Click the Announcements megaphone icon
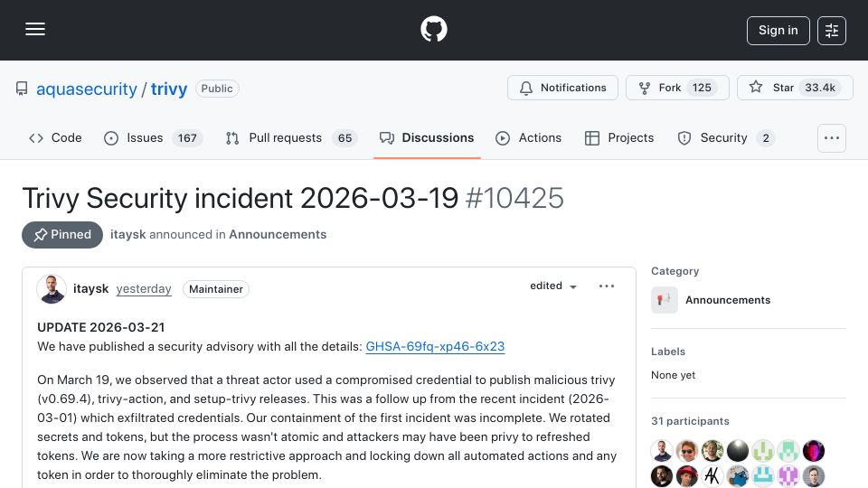Screen dimensions: 868x488 pos(665,300)
